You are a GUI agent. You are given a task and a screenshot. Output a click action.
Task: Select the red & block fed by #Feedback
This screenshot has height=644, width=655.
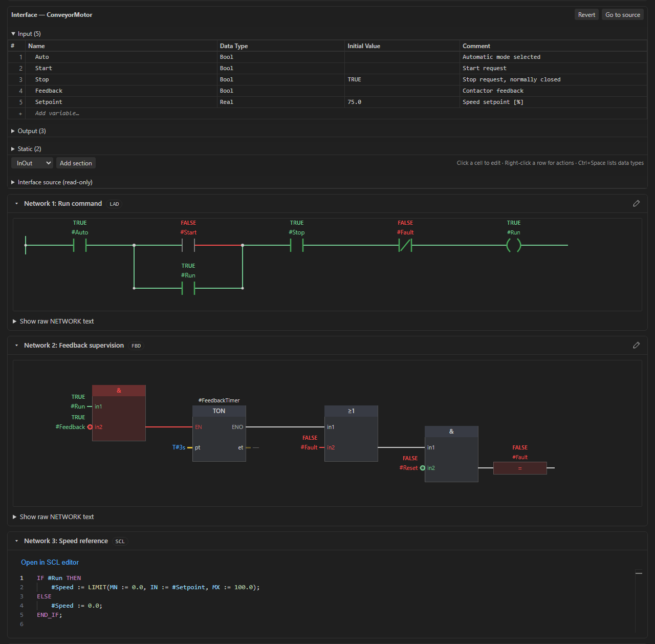click(119, 413)
